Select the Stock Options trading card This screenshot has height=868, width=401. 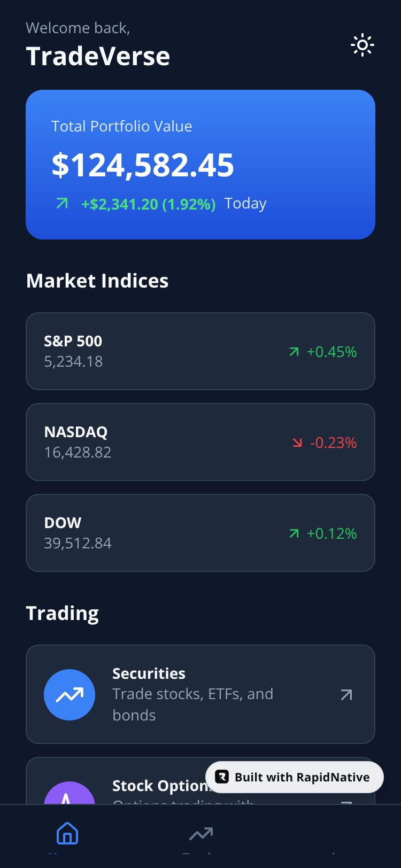click(200, 781)
